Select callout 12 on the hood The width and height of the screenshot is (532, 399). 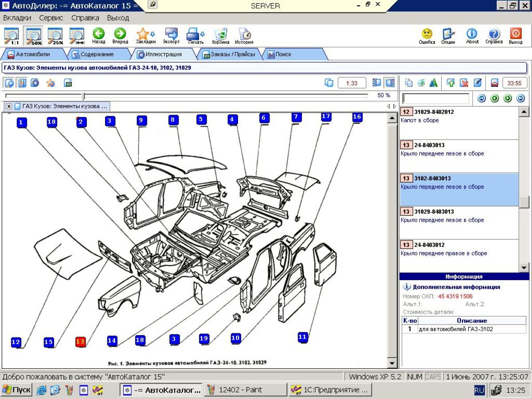coord(16,342)
